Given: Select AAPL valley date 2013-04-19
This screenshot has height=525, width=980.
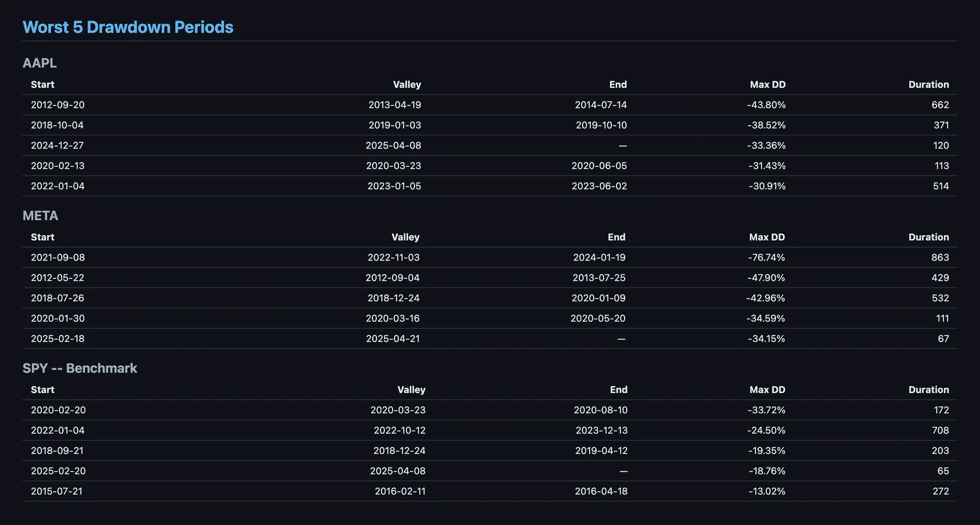Looking at the screenshot, I should point(395,105).
